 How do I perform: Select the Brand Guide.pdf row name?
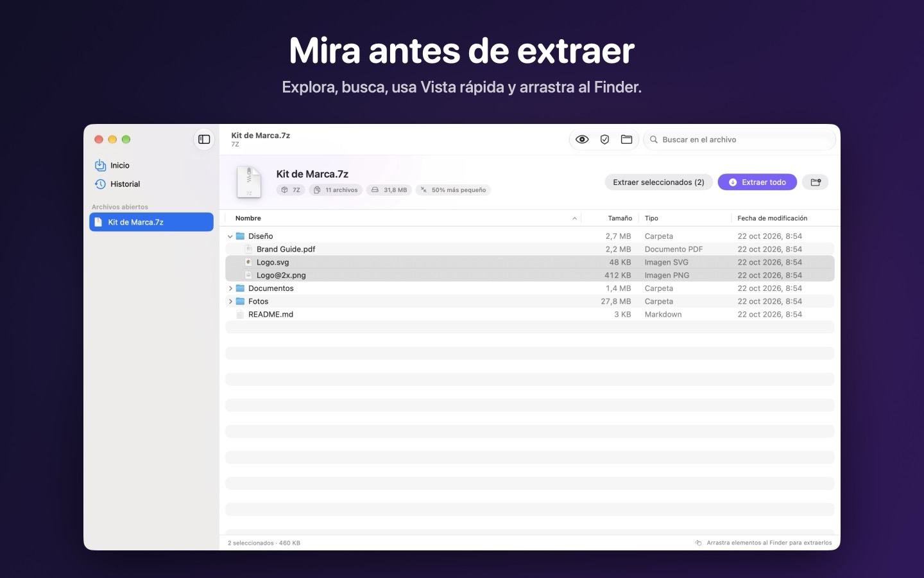(x=286, y=249)
